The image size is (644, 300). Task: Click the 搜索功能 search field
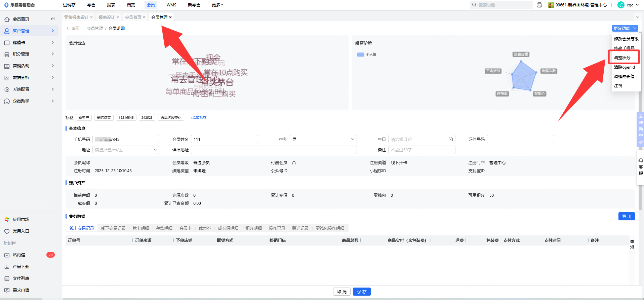[501, 5]
